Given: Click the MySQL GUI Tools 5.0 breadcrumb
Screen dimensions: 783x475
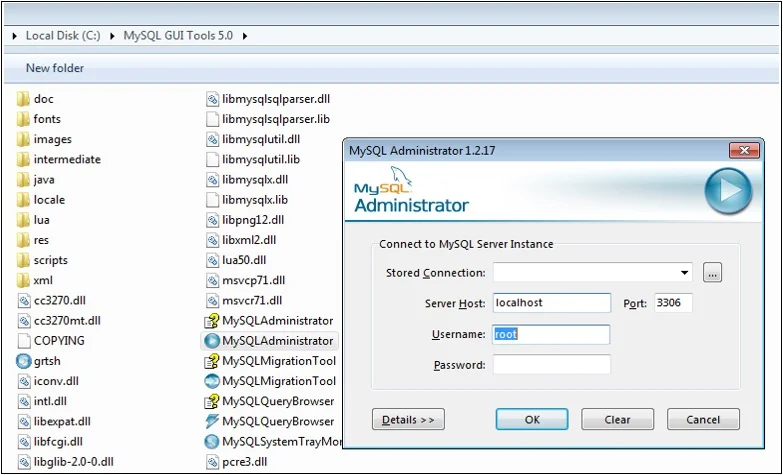Looking at the screenshot, I should pos(178,36).
